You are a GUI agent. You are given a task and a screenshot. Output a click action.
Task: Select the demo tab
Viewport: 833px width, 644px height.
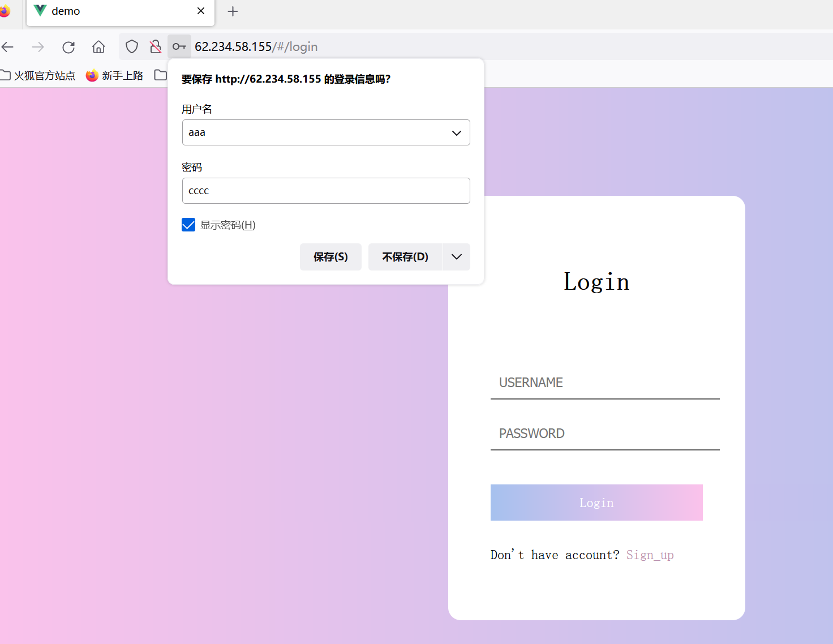(x=121, y=12)
